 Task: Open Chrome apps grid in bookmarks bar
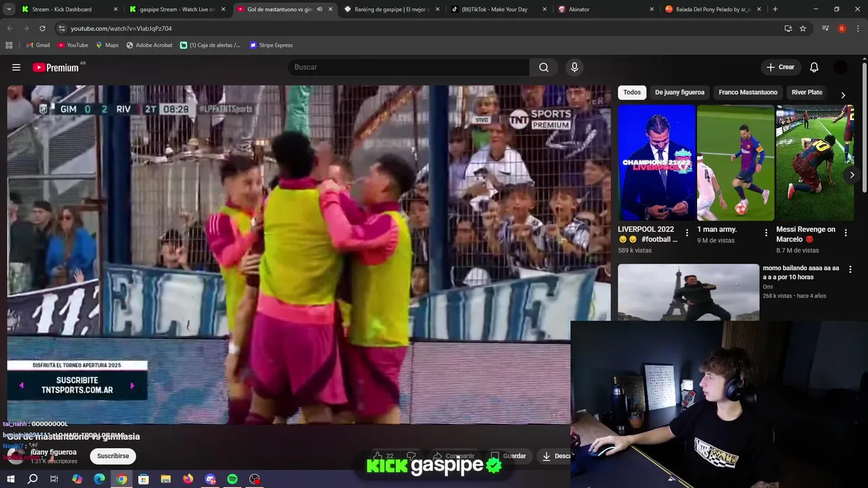pyautogui.click(x=9, y=45)
